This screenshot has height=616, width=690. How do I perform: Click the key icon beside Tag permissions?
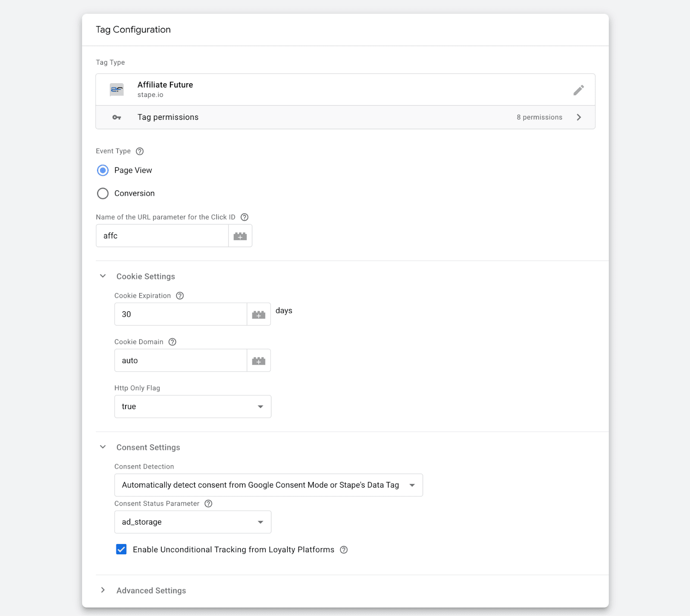pyautogui.click(x=116, y=117)
